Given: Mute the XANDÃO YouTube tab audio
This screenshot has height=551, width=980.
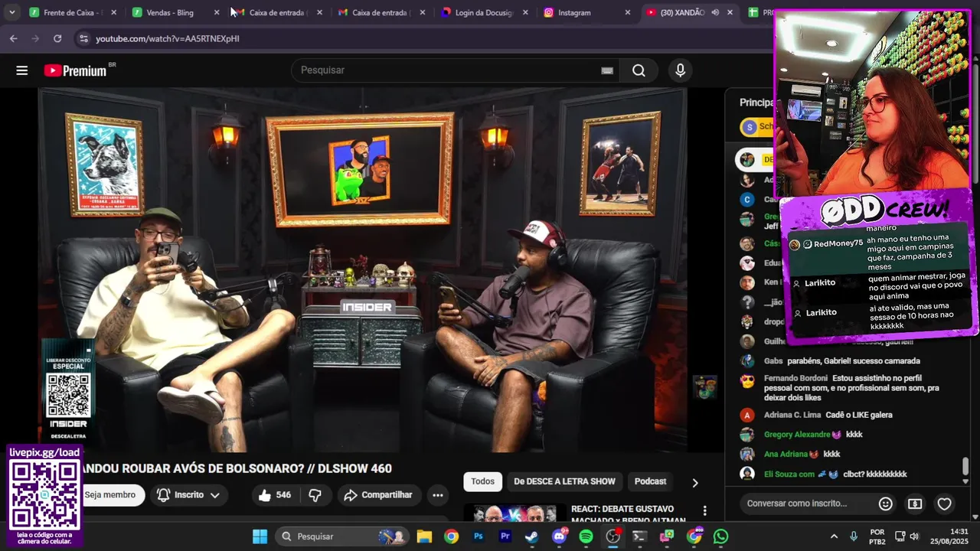Looking at the screenshot, I should point(714,12).
